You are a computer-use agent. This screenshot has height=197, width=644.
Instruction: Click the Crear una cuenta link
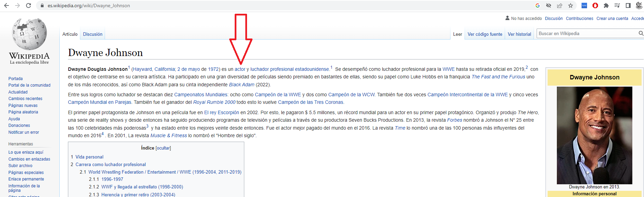click(612, 19)
